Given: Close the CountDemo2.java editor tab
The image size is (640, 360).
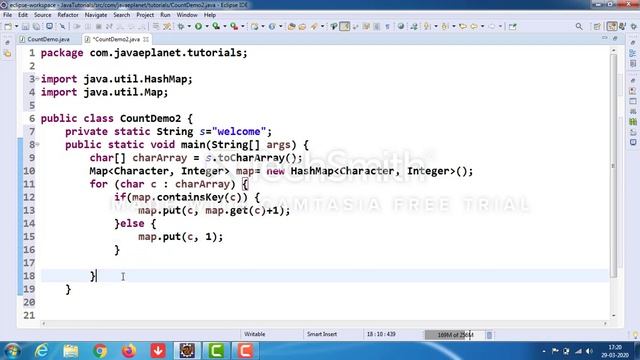Looking at the screenshot, I should (x=146, y=39).
